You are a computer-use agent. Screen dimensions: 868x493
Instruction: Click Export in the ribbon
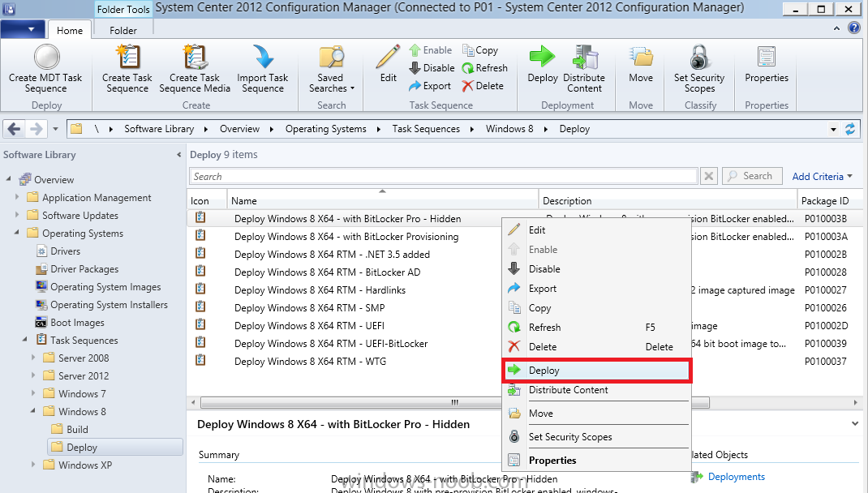[x=430, y=86]
